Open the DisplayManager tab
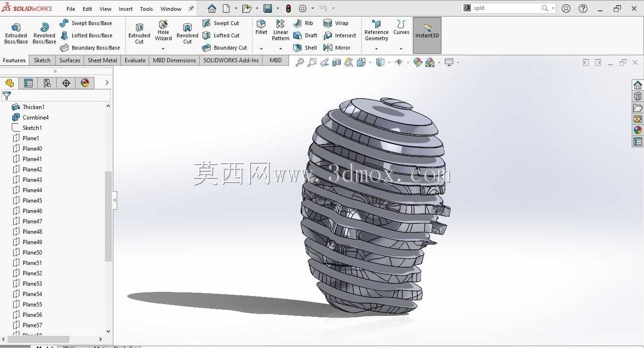The image size is (644, 348). [x=85, y=83]
